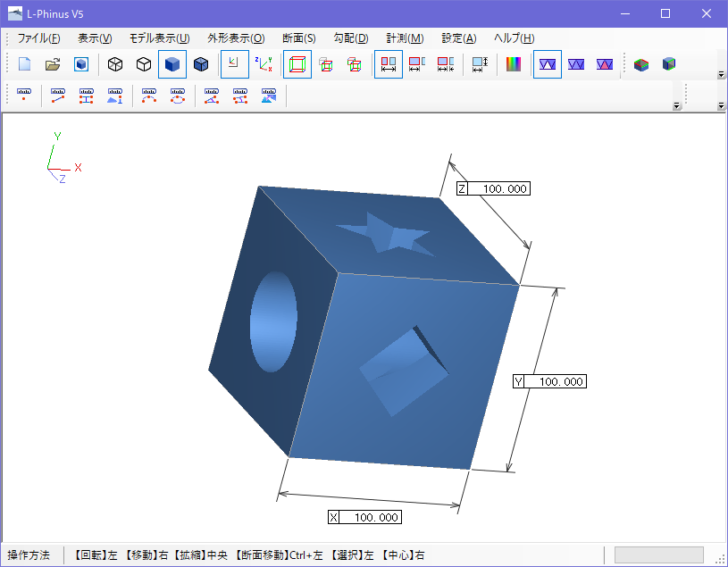
Task: Click the XYZ axis orientation icon
Action: 264,64
